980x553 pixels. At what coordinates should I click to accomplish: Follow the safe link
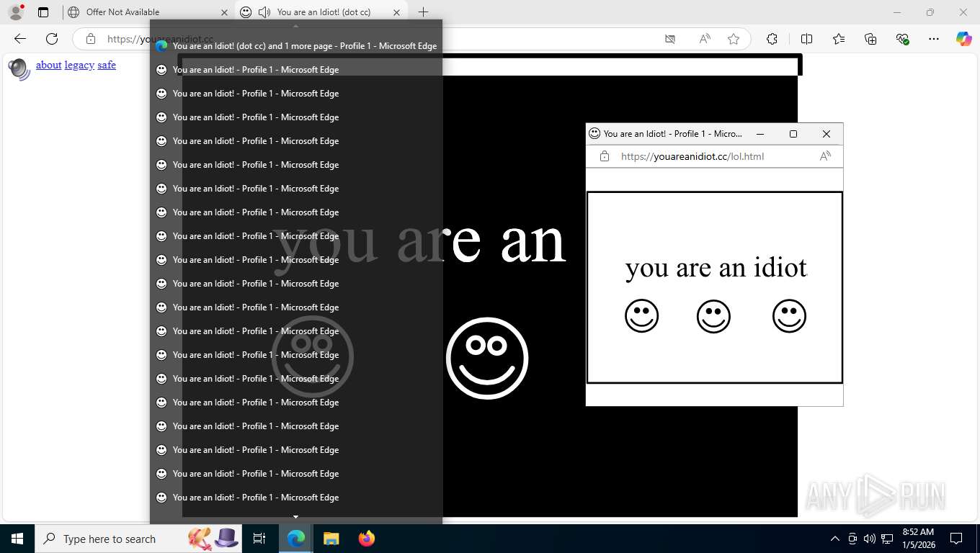tap(107, 65)
